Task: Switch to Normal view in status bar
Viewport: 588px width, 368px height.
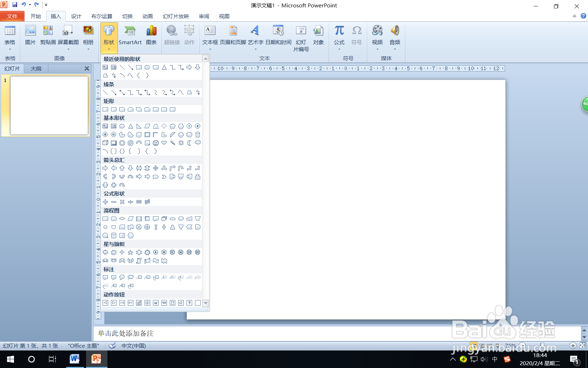Action: tap(474, 346)
